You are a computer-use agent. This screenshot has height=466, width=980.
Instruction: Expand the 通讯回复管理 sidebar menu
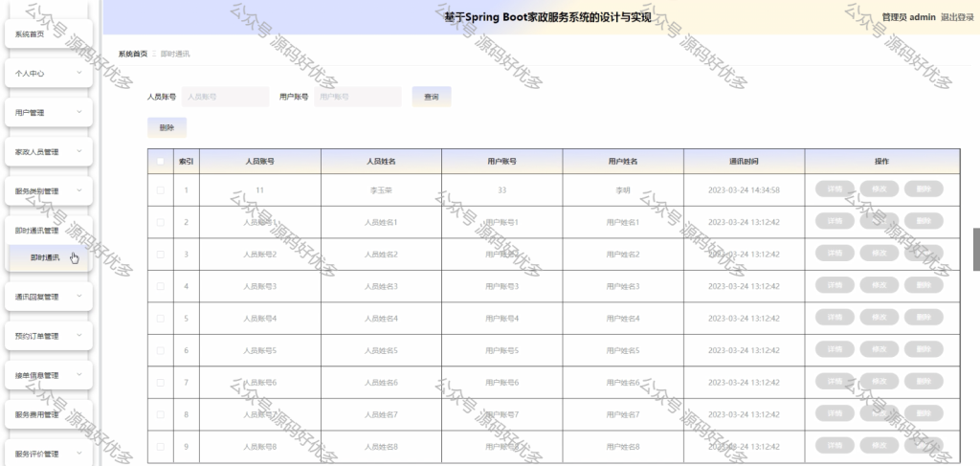(x=49, y=297)
